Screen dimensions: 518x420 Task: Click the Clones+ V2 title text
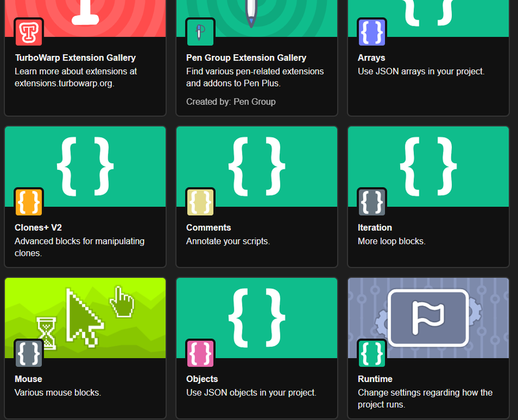point(38,227)
